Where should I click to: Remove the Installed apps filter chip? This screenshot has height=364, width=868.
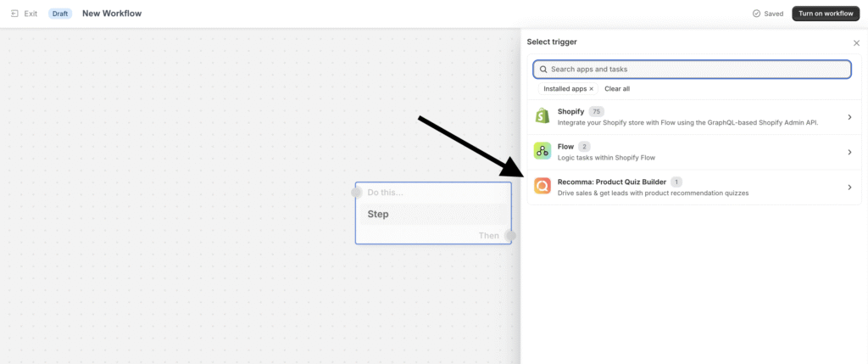[x=591, y=88]
